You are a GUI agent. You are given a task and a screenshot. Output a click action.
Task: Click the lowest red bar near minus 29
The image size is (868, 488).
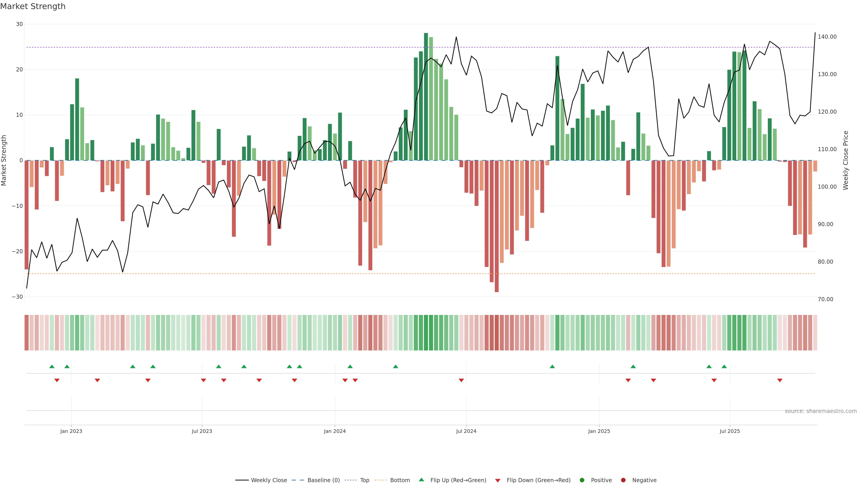pos(497,226)
